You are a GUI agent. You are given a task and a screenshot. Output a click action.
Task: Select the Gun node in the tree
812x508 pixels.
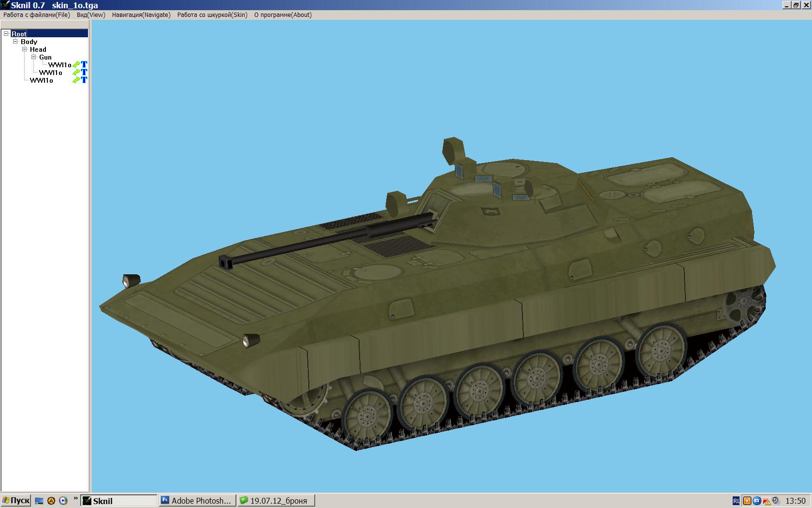(45, 57)
